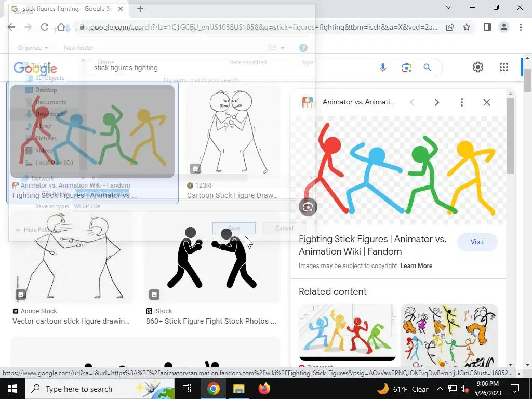Show hidden system tray icons chevron
This screenshot has height=399, width=532.
point(440,389)
